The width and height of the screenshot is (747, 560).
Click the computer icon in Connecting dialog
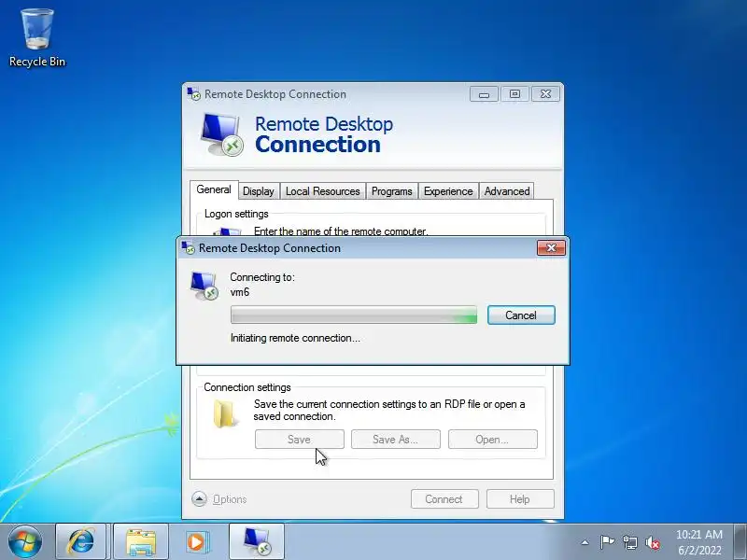204,286
